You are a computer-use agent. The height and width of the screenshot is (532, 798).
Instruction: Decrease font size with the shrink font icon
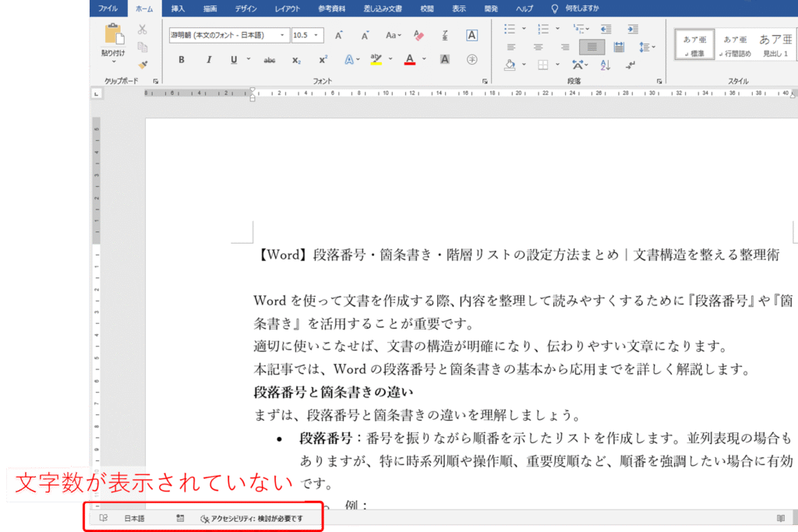click(365, 35)
